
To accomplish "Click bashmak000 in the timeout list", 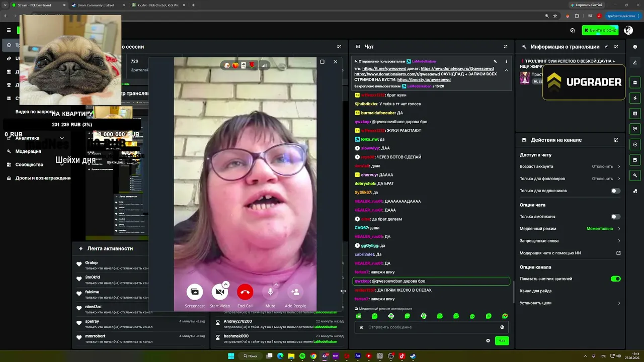I will 236,336.
